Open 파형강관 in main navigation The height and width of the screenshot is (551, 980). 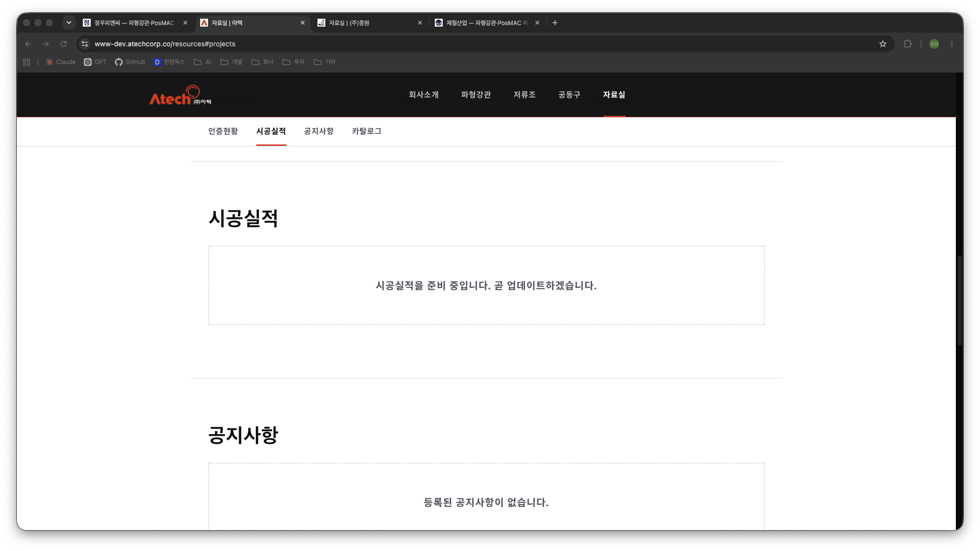coord(476,95)
